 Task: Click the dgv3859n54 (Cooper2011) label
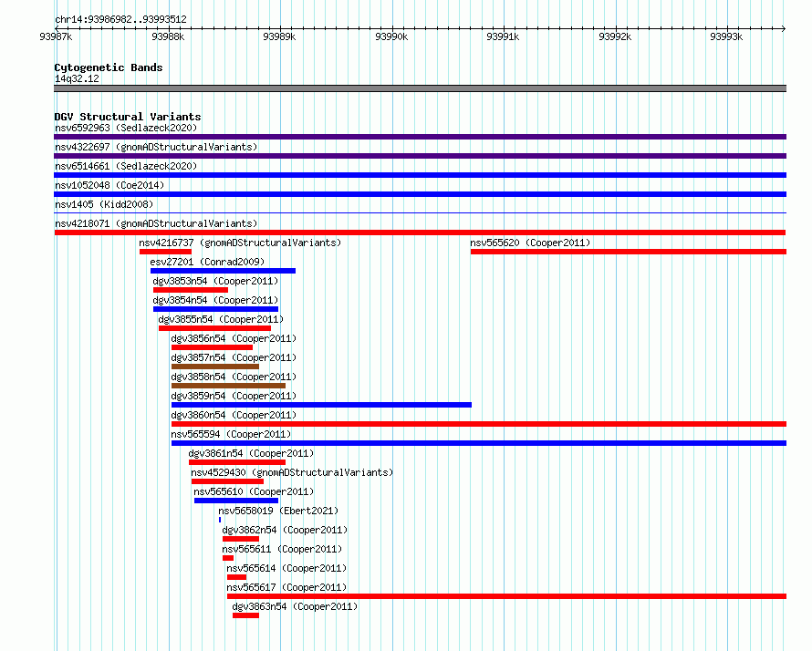234,396
